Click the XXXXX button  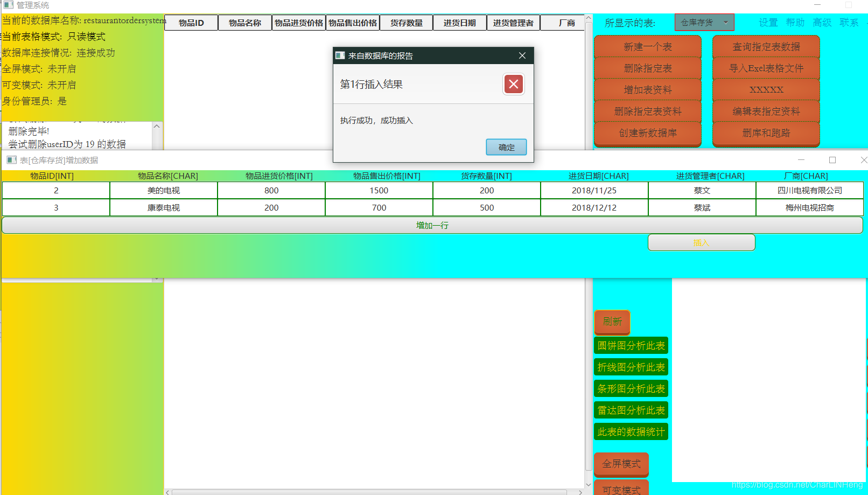[766, 90]
